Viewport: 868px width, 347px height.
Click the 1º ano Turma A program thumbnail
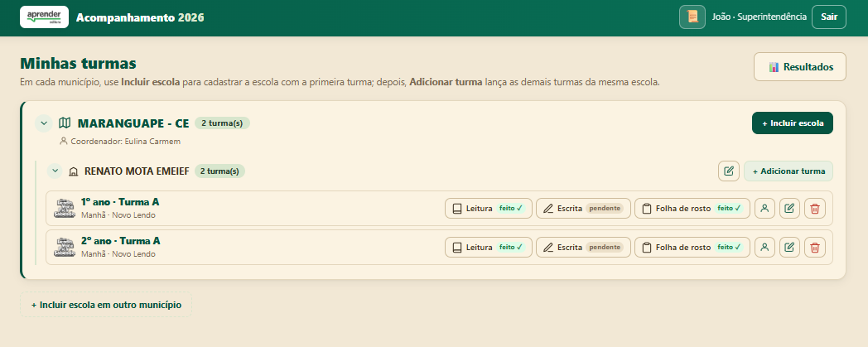(65, 208)
